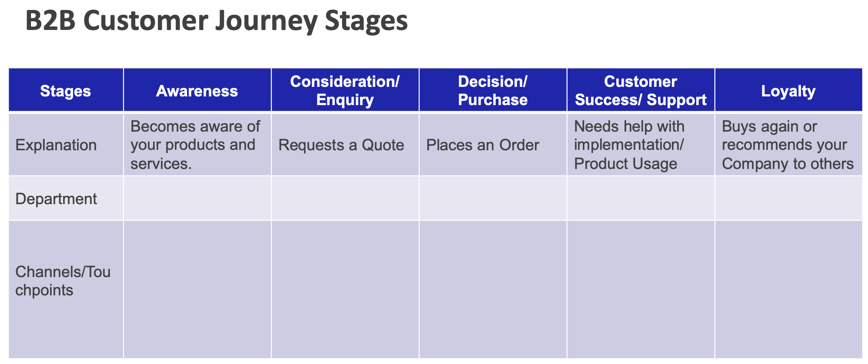Image resolution: width=868 pixels, height=364 pixels.
Task: Click the B2B Customer Journey Stages title
Action: pos(217,21)
